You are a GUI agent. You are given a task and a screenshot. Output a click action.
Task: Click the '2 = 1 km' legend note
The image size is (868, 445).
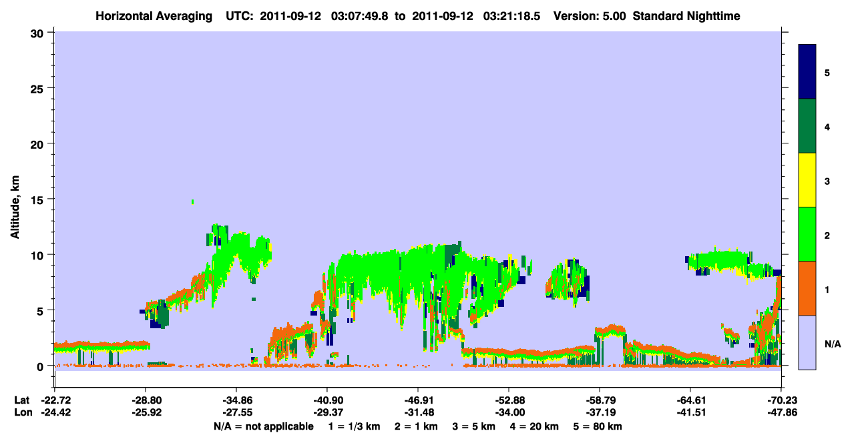coord(415,426)
